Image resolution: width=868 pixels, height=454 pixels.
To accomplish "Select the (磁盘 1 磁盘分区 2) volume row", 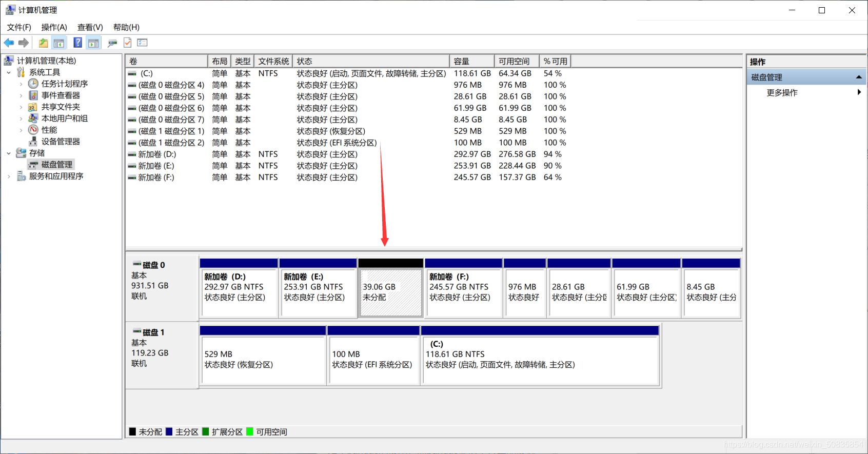I will click(349, 143).
